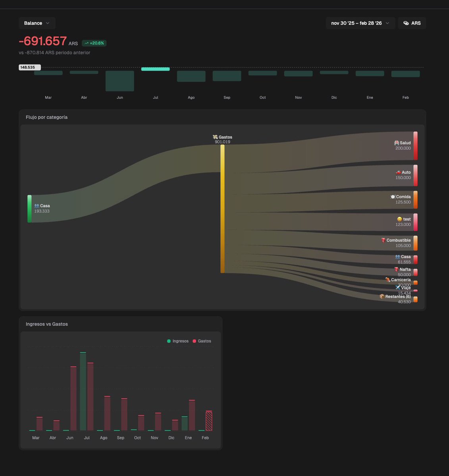
Task: Click the -691.657 balance amount
Action: point(43,41)
